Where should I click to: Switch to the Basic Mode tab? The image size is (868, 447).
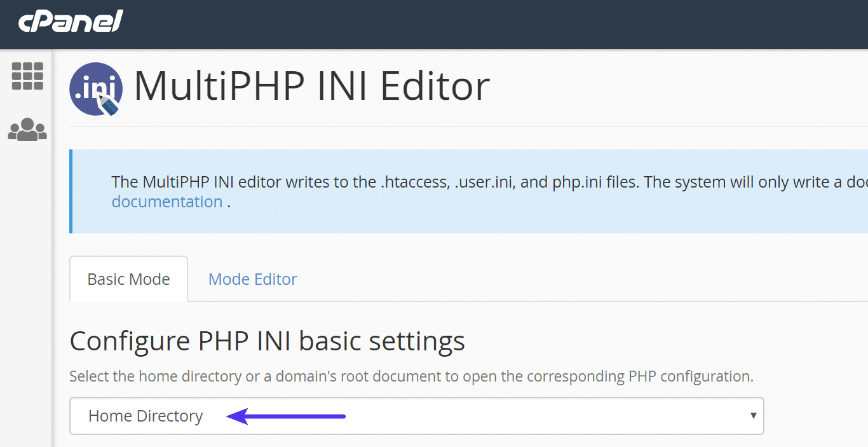tap(128, 279)
